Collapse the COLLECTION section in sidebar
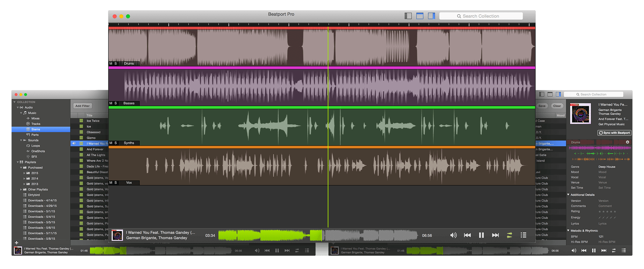The image size is (644, 269). [x=14, y=102]
